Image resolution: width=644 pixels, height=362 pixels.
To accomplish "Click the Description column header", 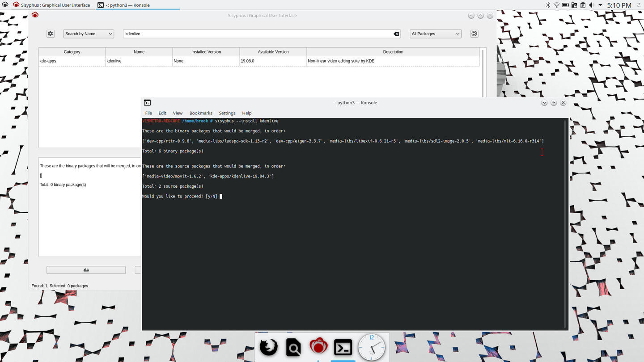I will (393, 52).
